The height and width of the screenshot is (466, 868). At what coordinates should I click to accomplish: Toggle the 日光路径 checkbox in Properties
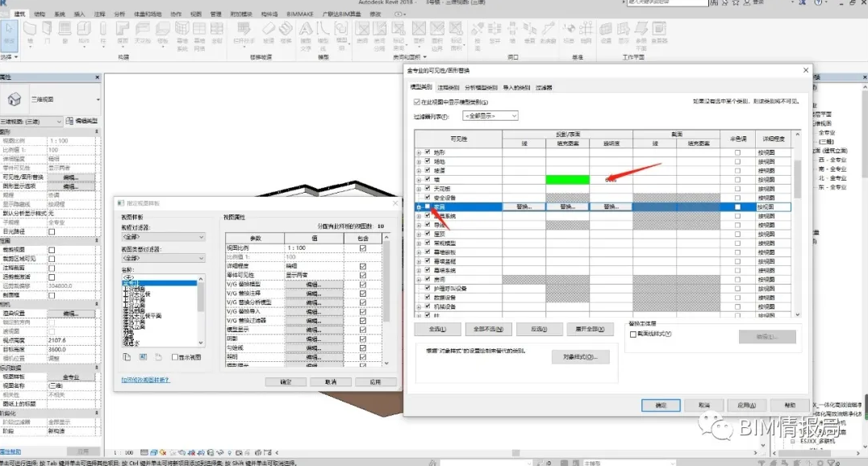pos(52,231)
